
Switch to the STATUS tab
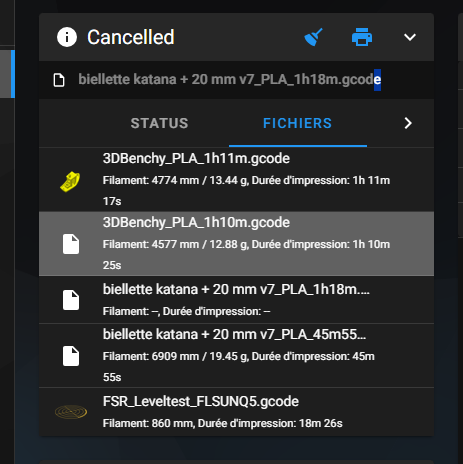[160, 123]
